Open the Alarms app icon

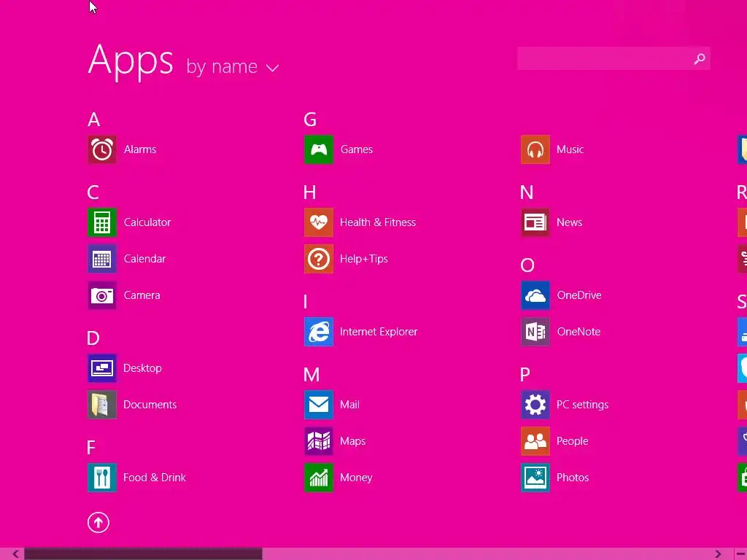pos(101,149)
